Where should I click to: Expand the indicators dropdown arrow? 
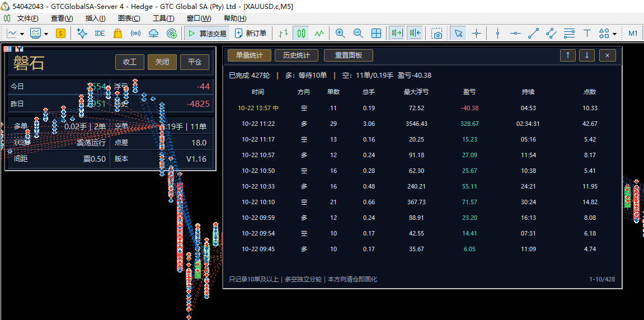point(46,34)
